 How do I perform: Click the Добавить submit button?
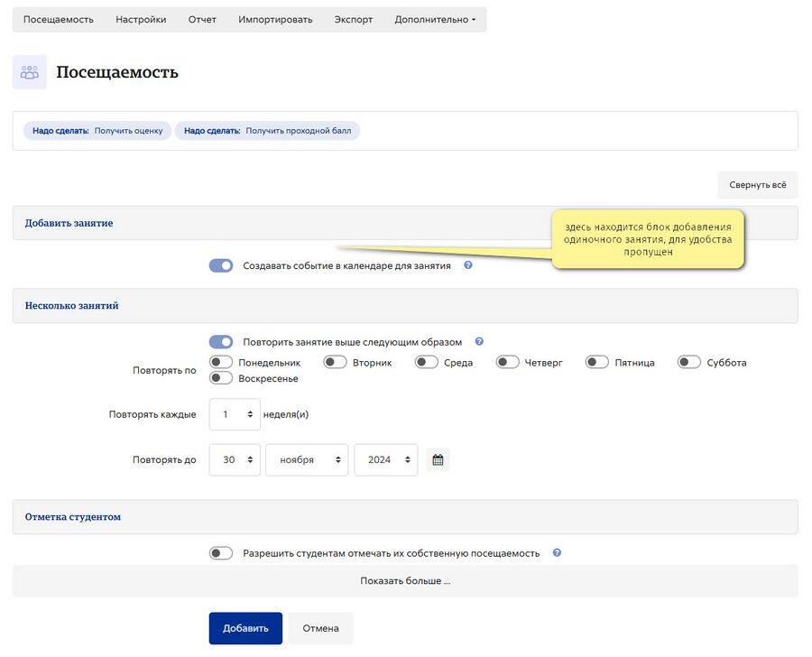tap(245, 628)
